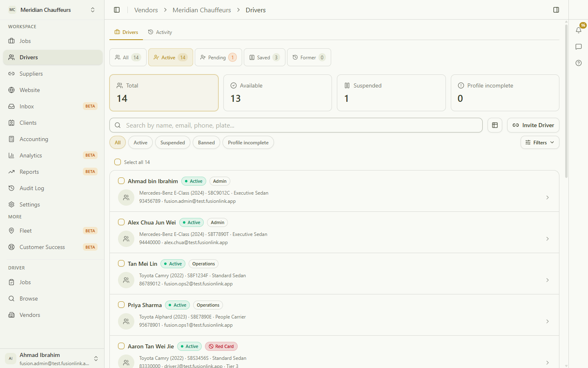This screenshot has width=588, height=368.
Task: Tick checkbox for Ahmad bin Ibrahim
Action: coord(121,181)
